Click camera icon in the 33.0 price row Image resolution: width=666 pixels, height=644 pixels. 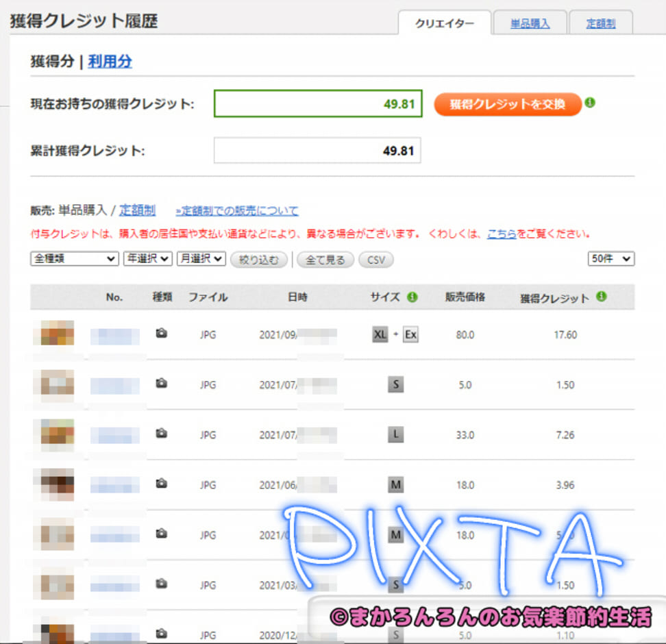(x=161, y=433)
